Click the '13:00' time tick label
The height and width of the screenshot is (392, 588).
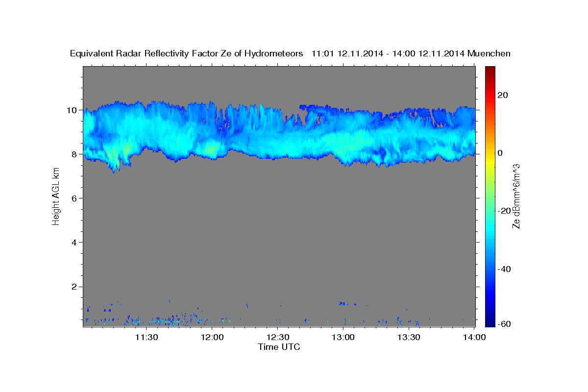[343, 337]
